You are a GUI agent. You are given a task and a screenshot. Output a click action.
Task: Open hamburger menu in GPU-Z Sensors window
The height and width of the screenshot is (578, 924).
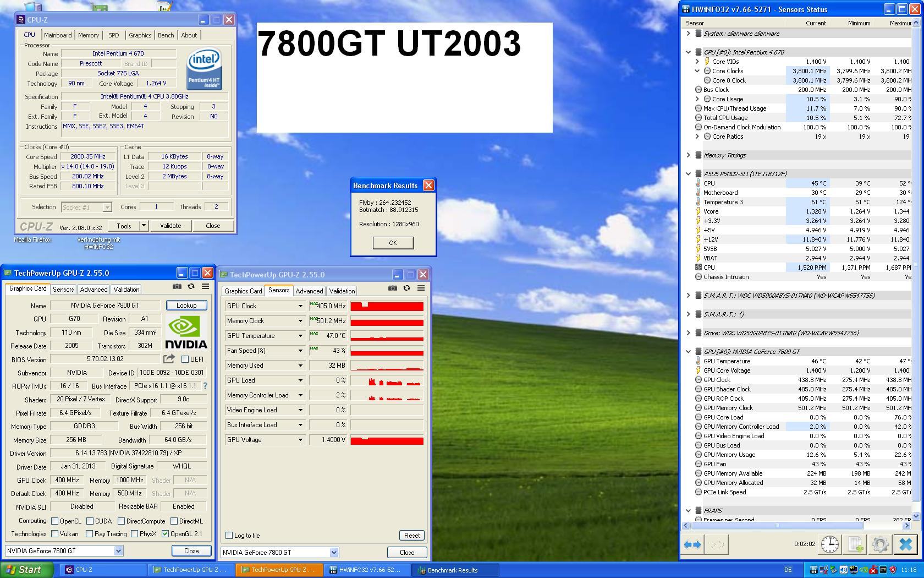tap(421, 288)
